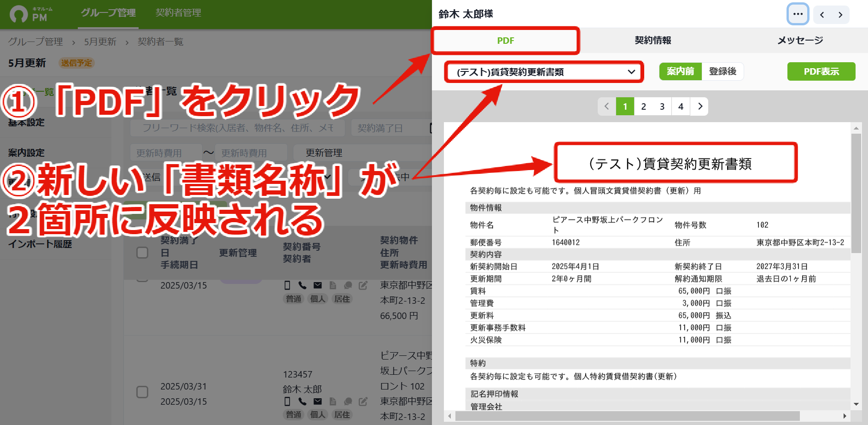Click the 個人 tag under 鈴木 太郎
The height and width of the screenshot is (425, 868).
pyautogui.click(x=317, y=414)
